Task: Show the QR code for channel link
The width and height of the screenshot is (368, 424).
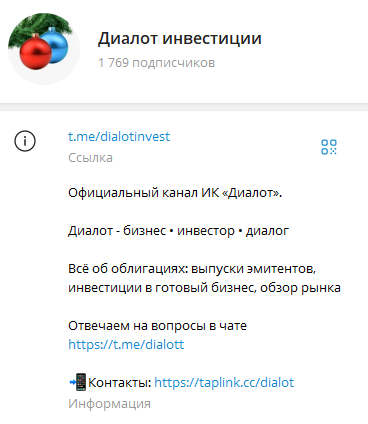Action: pos(329,147)
